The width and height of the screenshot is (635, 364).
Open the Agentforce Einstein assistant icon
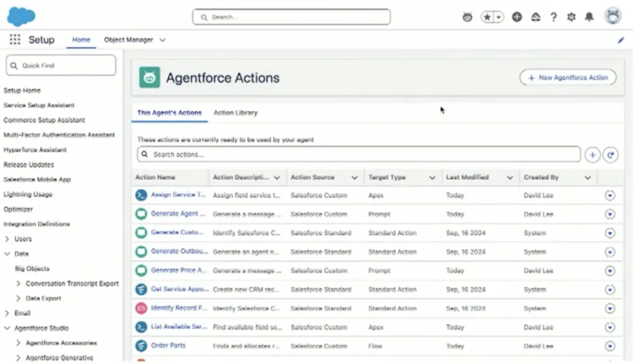467,17
